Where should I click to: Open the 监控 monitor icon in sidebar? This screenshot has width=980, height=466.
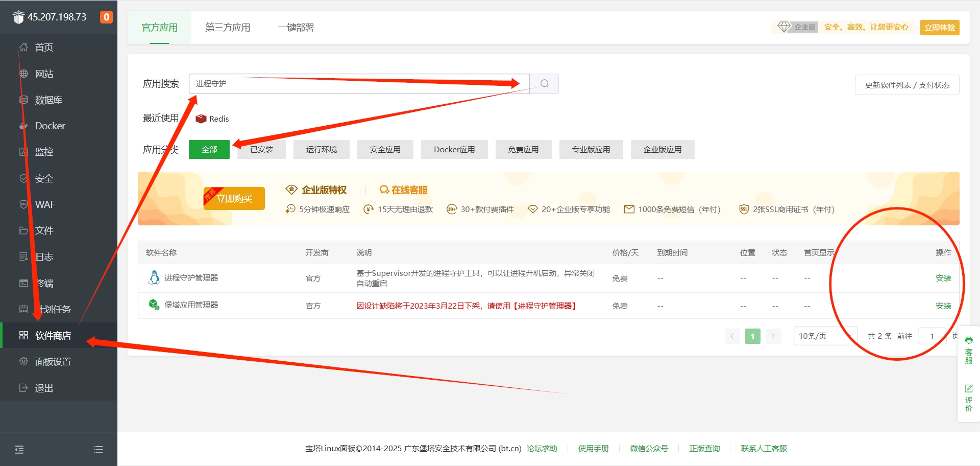(x=23, y=152)
